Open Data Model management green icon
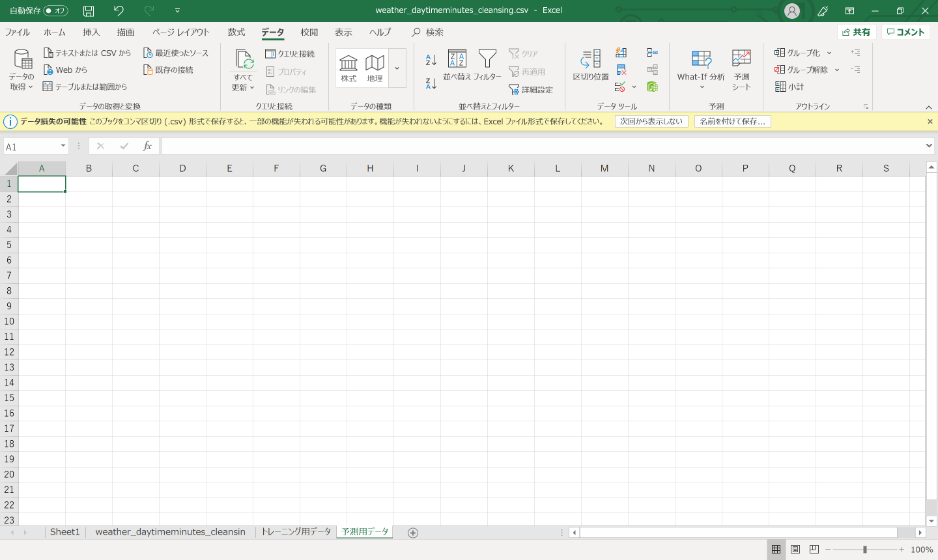 [x=652, y=87]
